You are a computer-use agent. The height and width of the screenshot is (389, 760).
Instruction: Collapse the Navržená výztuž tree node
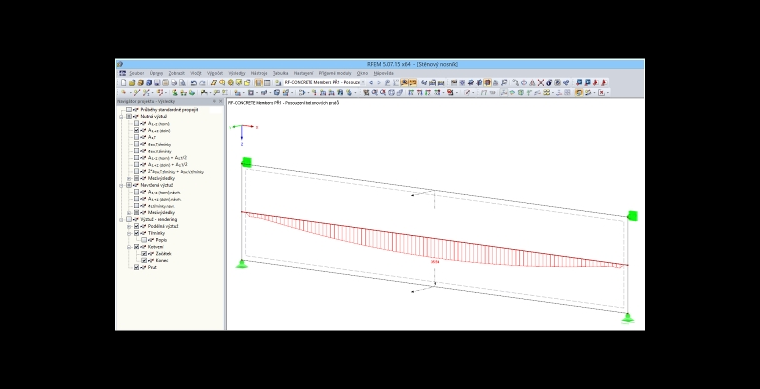pyautogui.click(x=121, y=185)
